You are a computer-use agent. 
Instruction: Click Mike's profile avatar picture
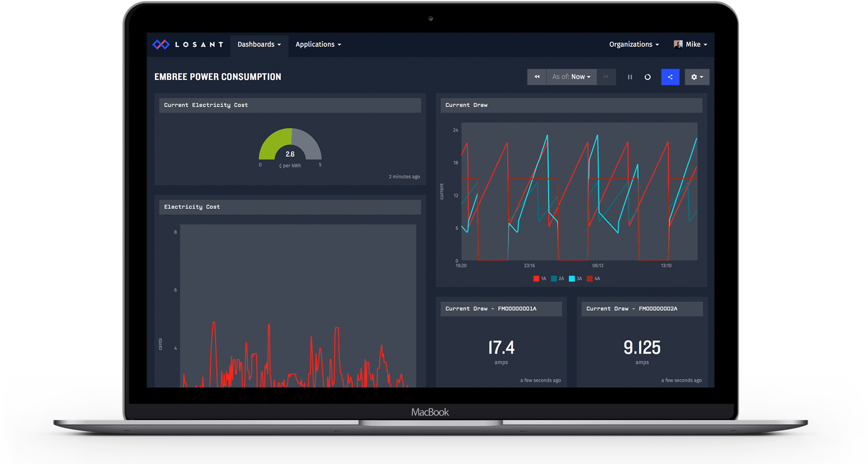tap(678, 44)
